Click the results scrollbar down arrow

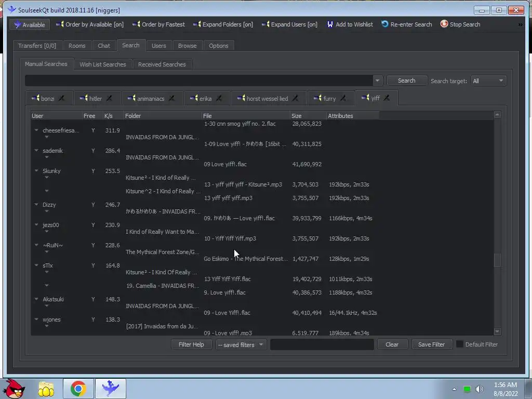point(497,331)
